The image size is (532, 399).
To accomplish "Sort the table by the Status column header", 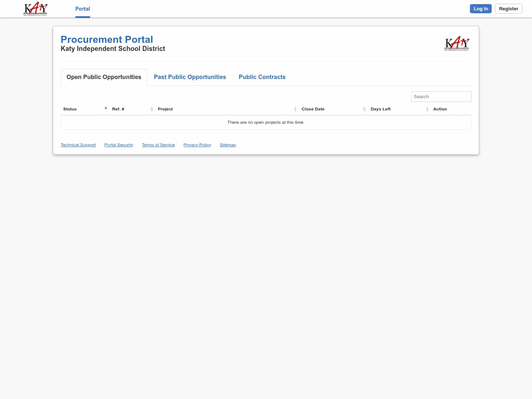I will point(70,109).
